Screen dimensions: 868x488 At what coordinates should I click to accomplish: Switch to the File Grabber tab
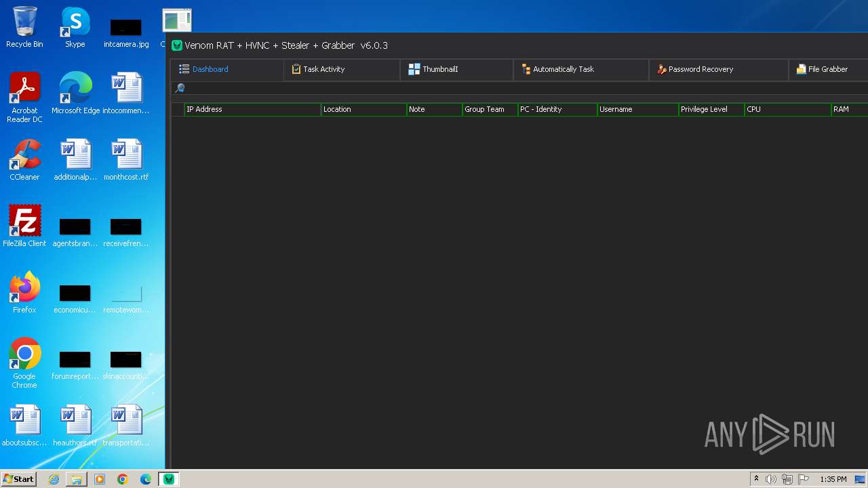click(828, 69)
